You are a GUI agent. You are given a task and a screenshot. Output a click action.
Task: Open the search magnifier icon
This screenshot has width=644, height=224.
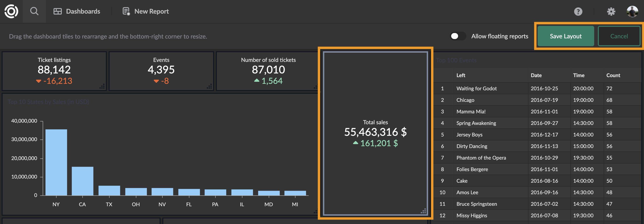34,11
